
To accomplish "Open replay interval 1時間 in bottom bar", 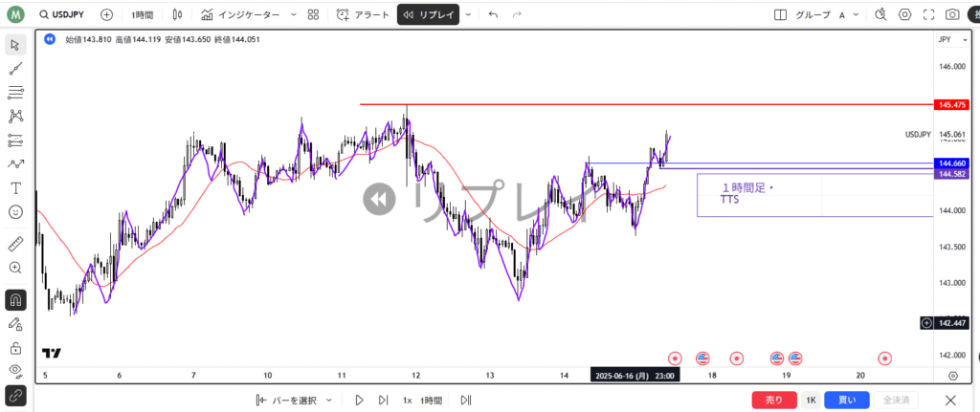I will [431, 401].
